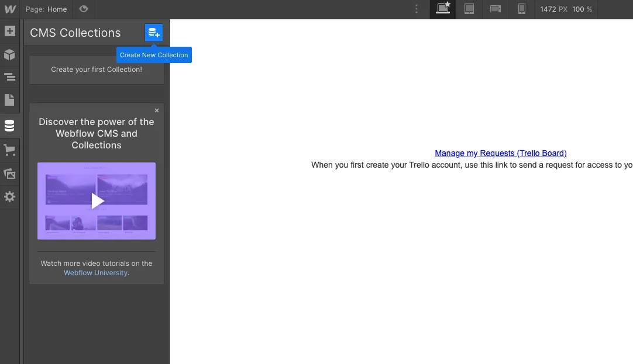
Task: Open the Page: Home selector
Action: tap(46, 9)
